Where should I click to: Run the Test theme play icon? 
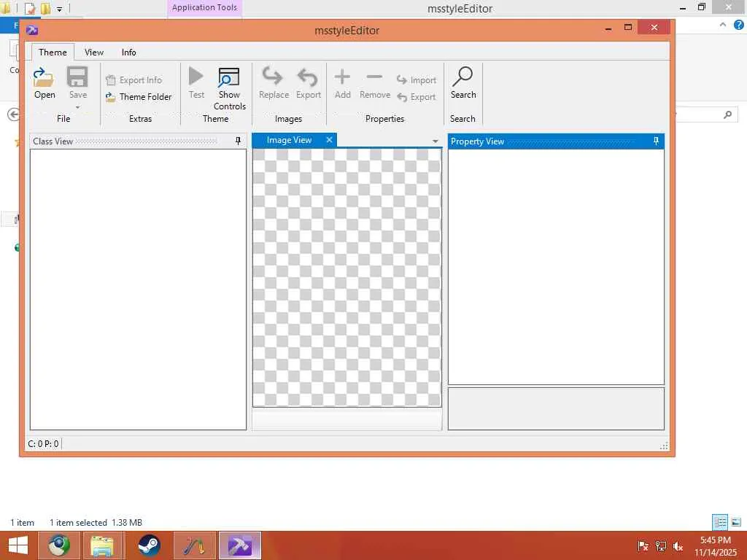point(196,77)
